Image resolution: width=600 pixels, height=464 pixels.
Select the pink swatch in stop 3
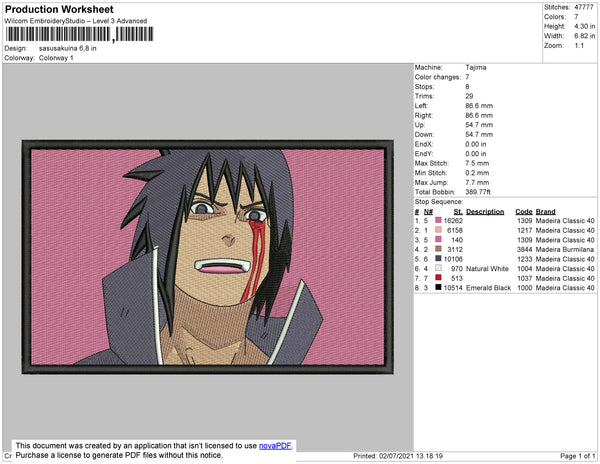tap(438, 239)
